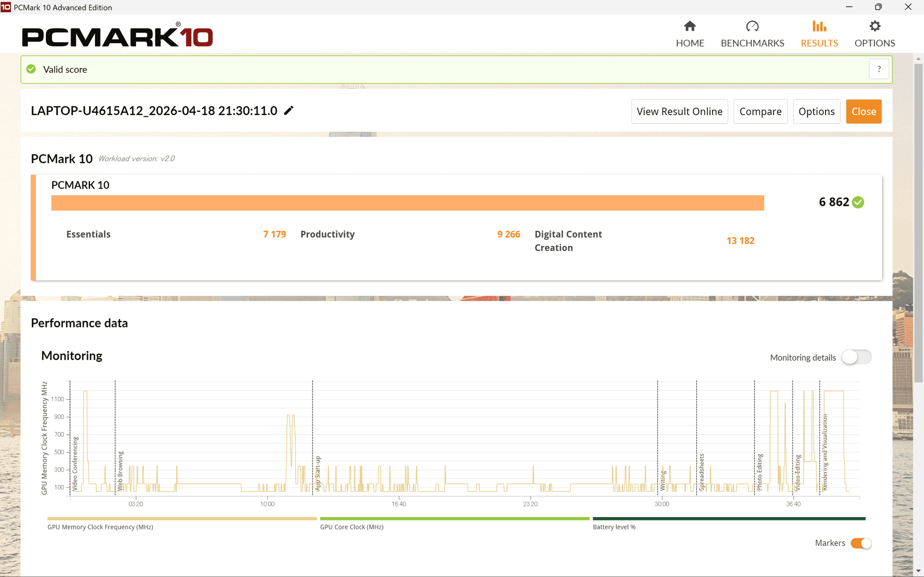Select the GPU Memory Clock Frequency legend bar
924x577 pixels.
[181, 518]
